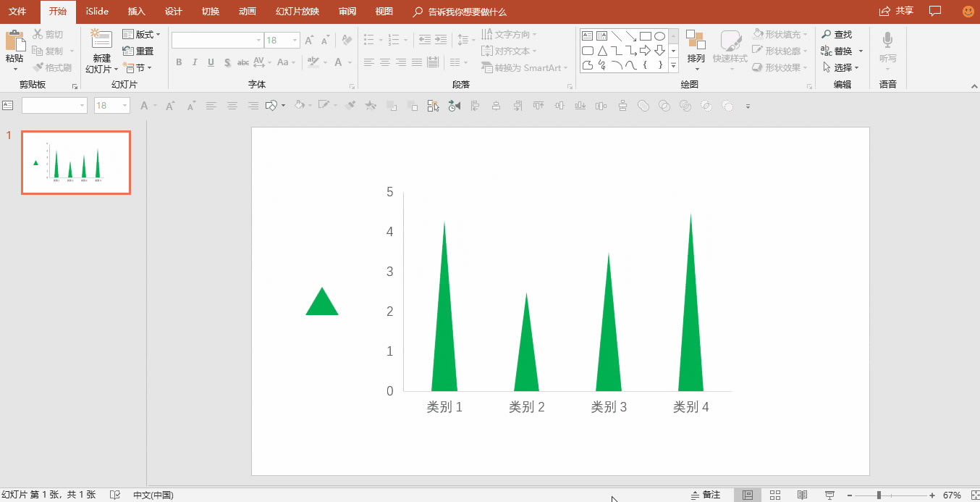
Task: Toggle the Notes (备注) pane
Action: click(706, 495)
